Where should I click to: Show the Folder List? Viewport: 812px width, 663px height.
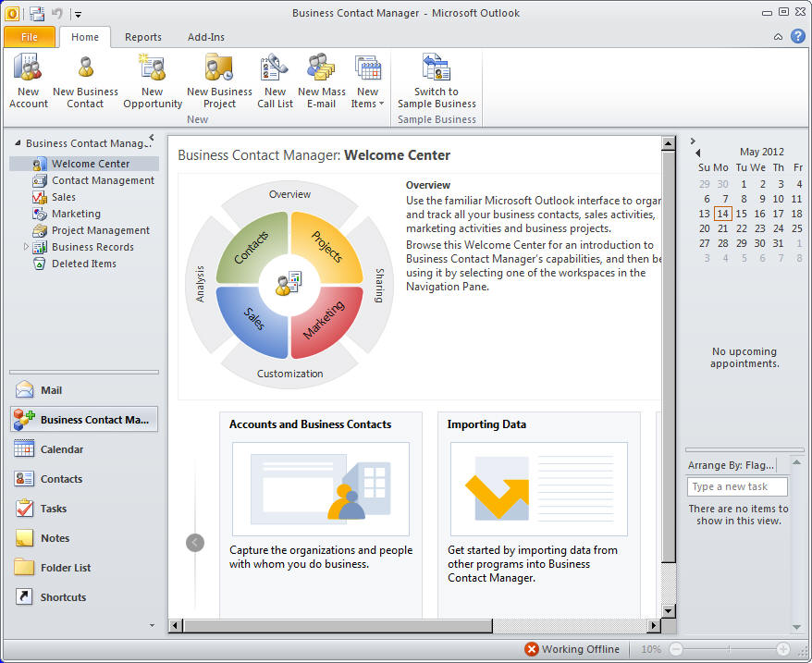tap(84, 567)
